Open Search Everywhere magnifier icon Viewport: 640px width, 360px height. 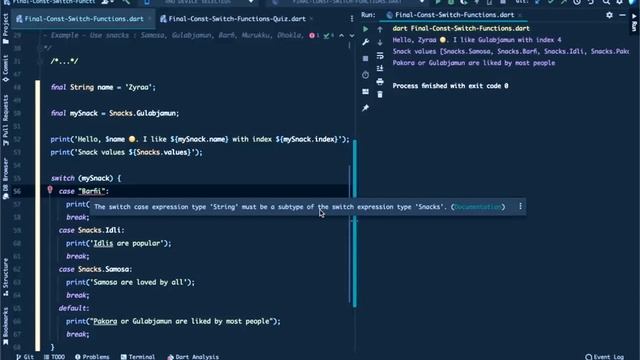[607, 2]
